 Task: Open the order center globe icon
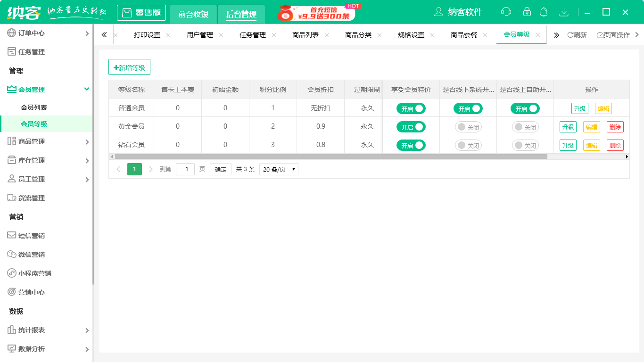point(12,33)
